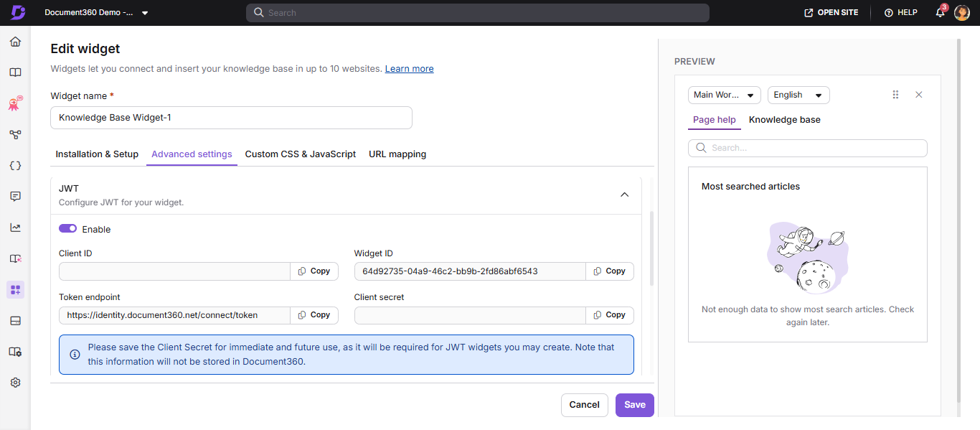Open API curly braces icon in sidebar

[15, 165]
